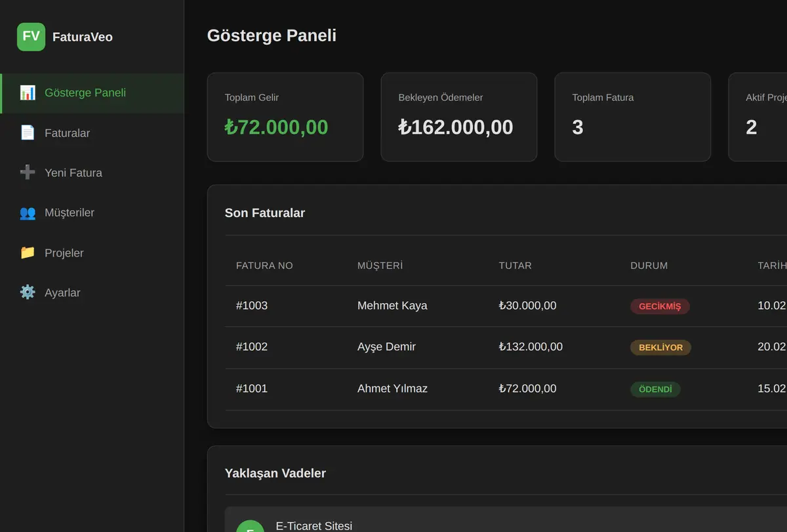The image size is (787, 532).
Task: Navigate to Projeler
Action: [x=92, y=253]
